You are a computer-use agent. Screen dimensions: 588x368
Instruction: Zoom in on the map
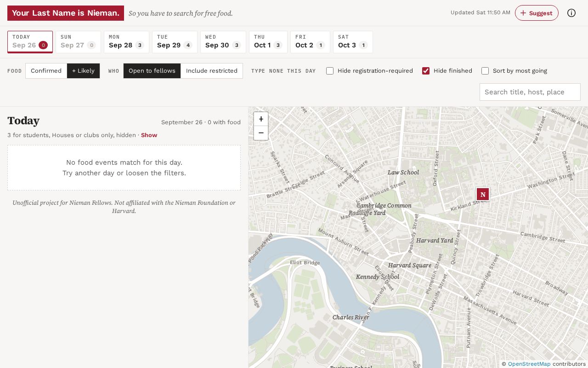click(261, 119)
